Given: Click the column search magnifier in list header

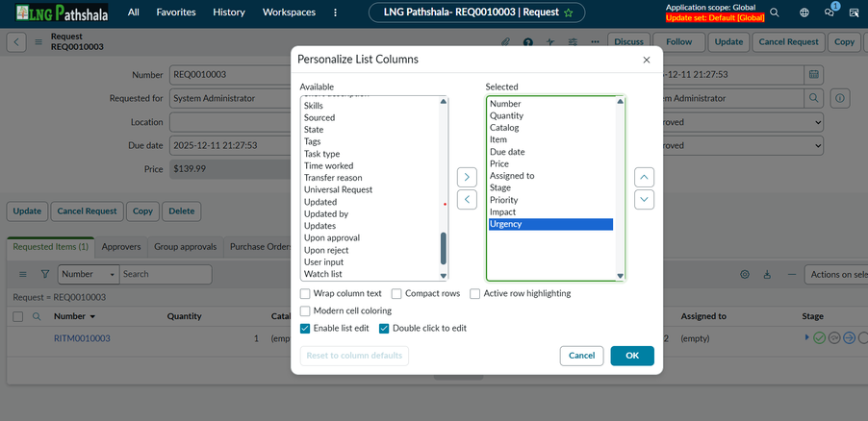Looking at the screenshot, I should pyautogui.click(x=37, y=316).
